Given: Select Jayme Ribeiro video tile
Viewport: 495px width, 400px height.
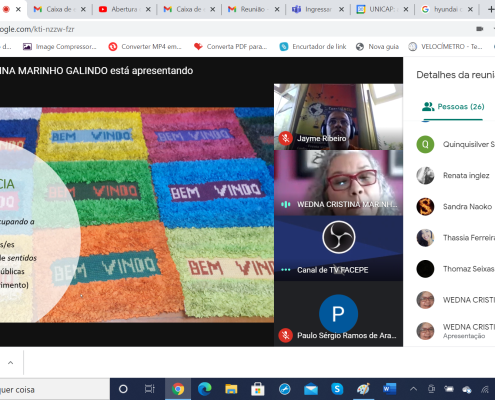Looking at the screenshot, I should click(x=338, y=117).
